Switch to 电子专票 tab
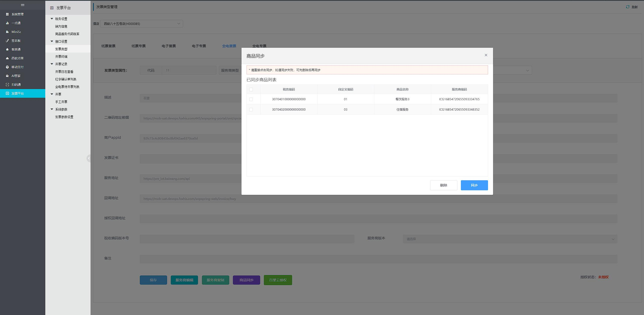 pos(199,46)
